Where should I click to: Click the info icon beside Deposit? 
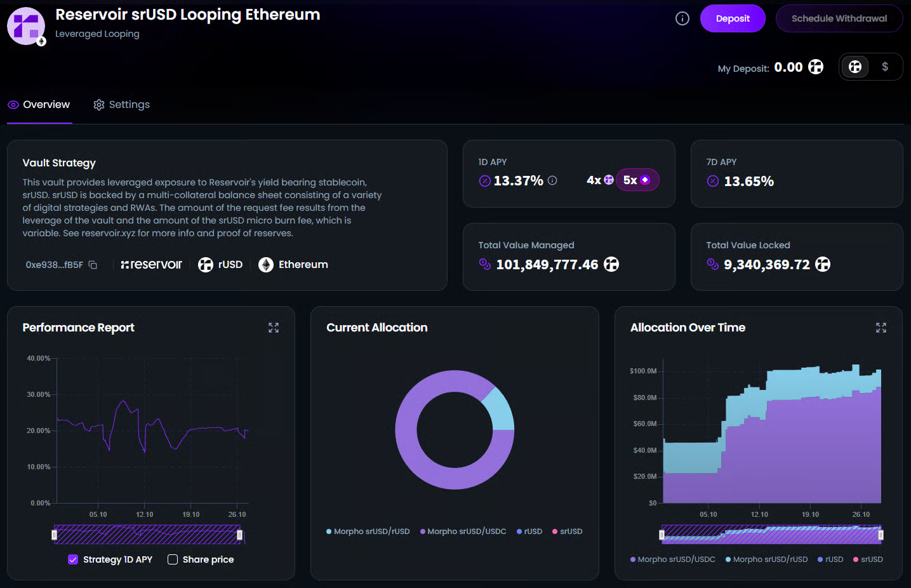click(682, 18)
